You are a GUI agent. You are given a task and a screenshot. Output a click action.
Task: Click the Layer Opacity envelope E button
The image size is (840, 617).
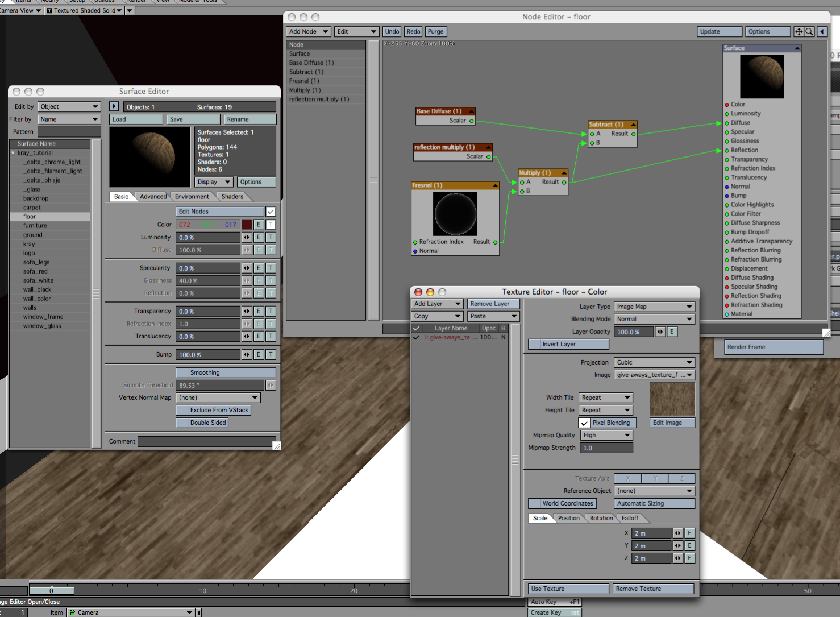(672, 332)
